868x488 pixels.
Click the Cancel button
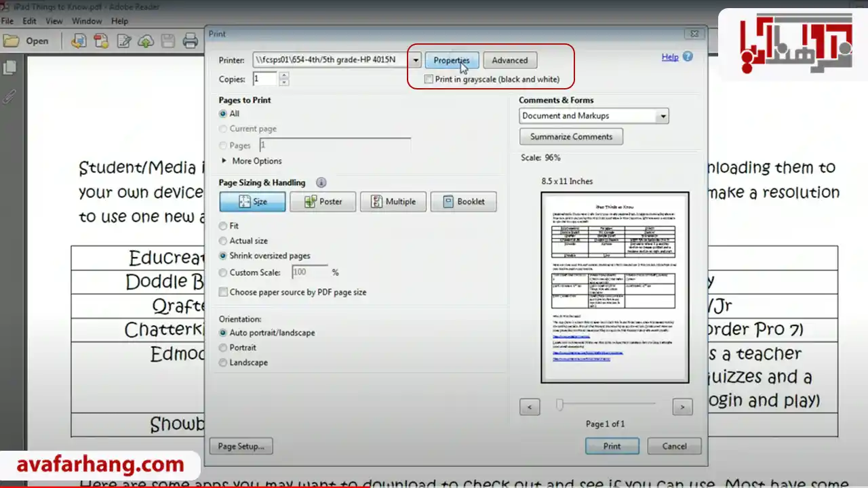(x=674, y=446)
